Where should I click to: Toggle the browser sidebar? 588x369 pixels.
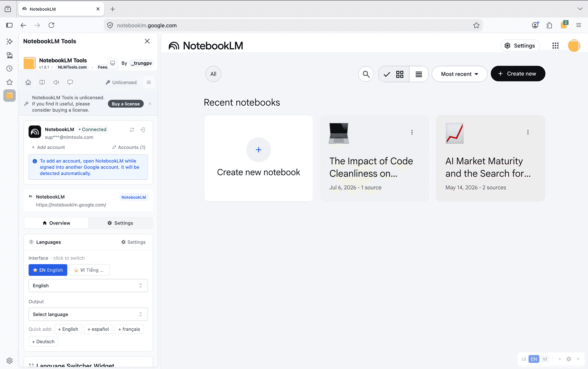tap(9, 25)
